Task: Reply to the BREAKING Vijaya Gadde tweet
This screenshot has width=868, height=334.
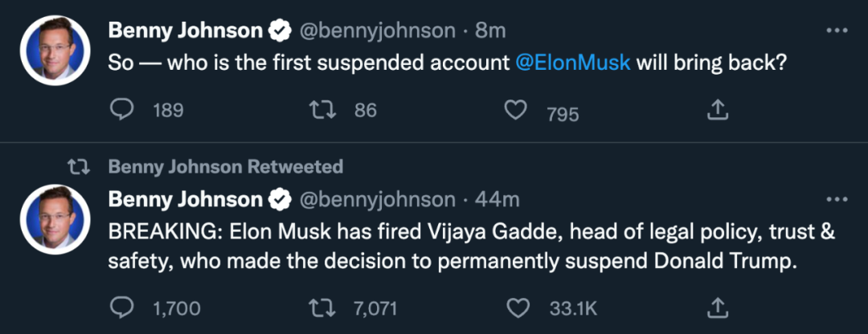Action: pos(121,307)
